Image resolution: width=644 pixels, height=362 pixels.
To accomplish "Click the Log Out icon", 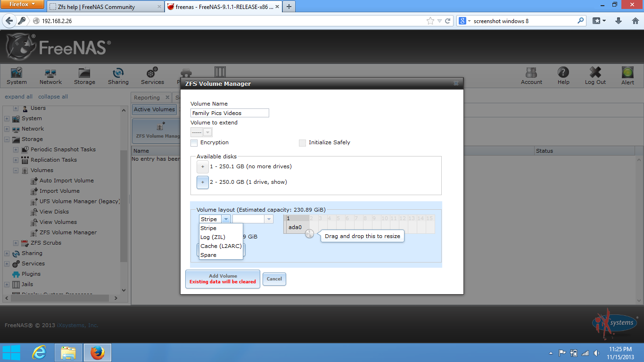I will click(595, 76).
